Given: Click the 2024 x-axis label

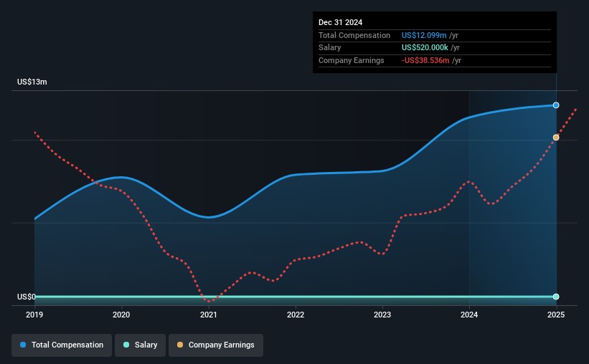Looking at the screenshot, I should 469,315.
